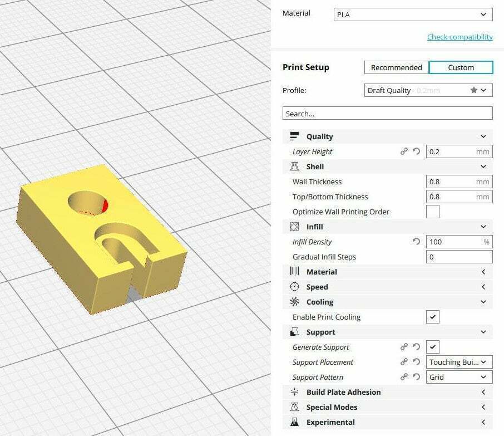Click the Enable Print Cooling label

point(326,317)
